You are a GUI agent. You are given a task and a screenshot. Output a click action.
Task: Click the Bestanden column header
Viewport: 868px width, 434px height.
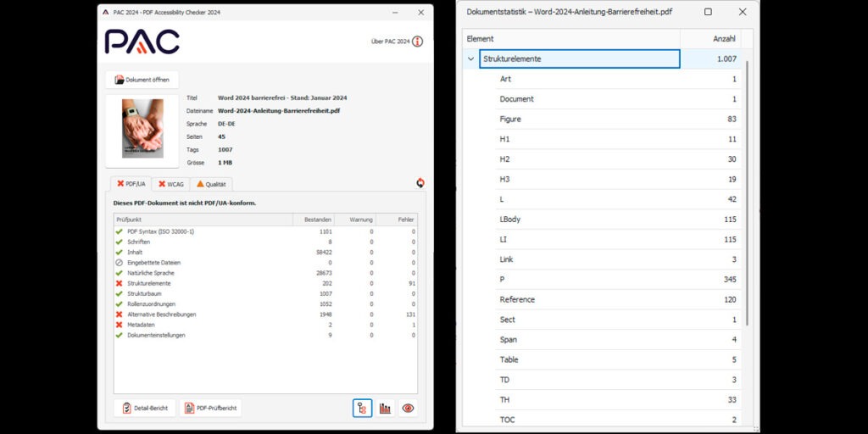click(x=314, y=220)
